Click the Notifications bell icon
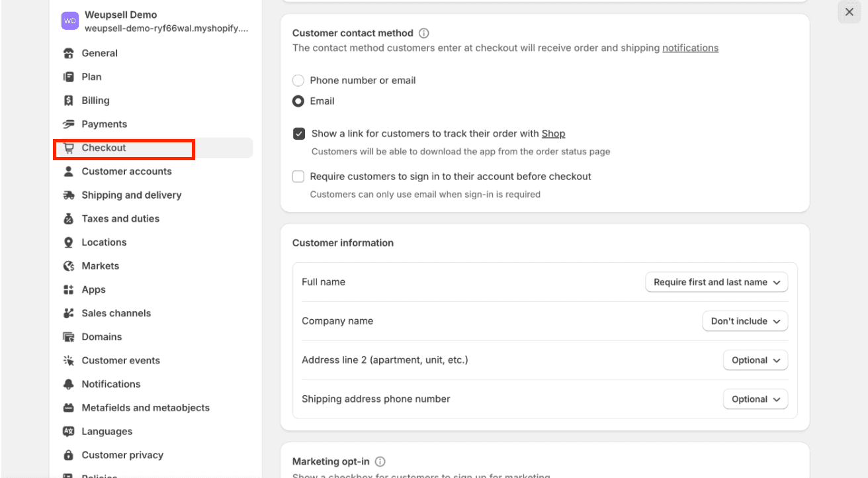 (68, 384)
